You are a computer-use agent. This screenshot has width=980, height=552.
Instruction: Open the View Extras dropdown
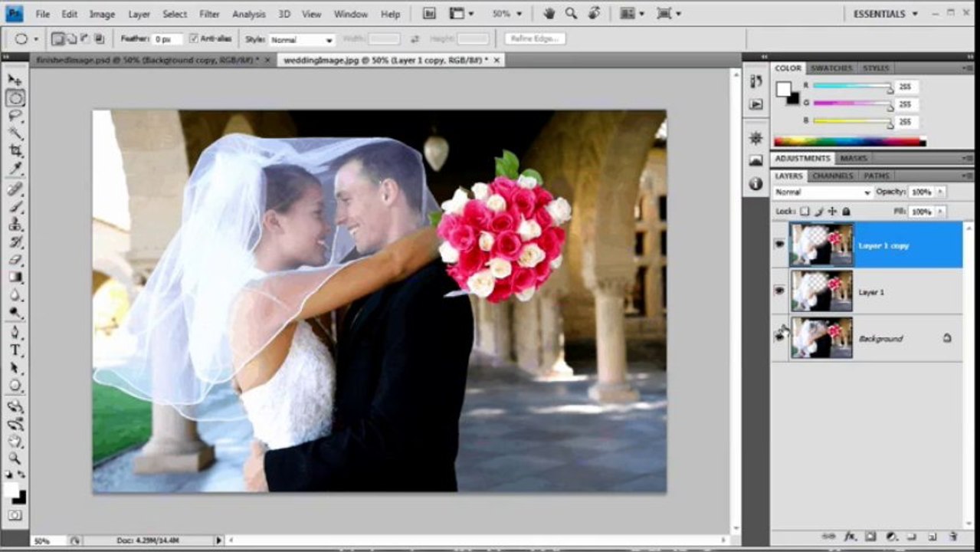click(461, 14)
